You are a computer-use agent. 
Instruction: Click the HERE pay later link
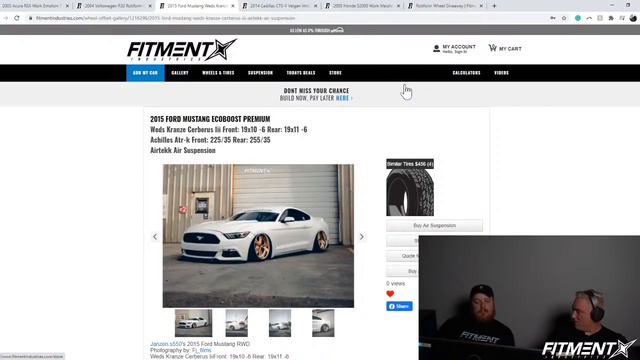pyautogui.click(x=342, y=98)
